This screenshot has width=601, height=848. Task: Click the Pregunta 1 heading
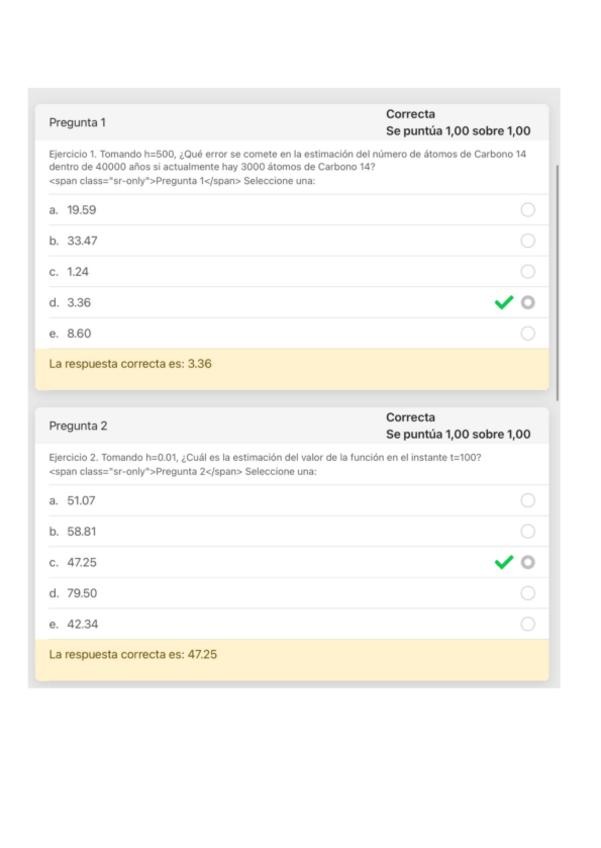click(77, 123)
